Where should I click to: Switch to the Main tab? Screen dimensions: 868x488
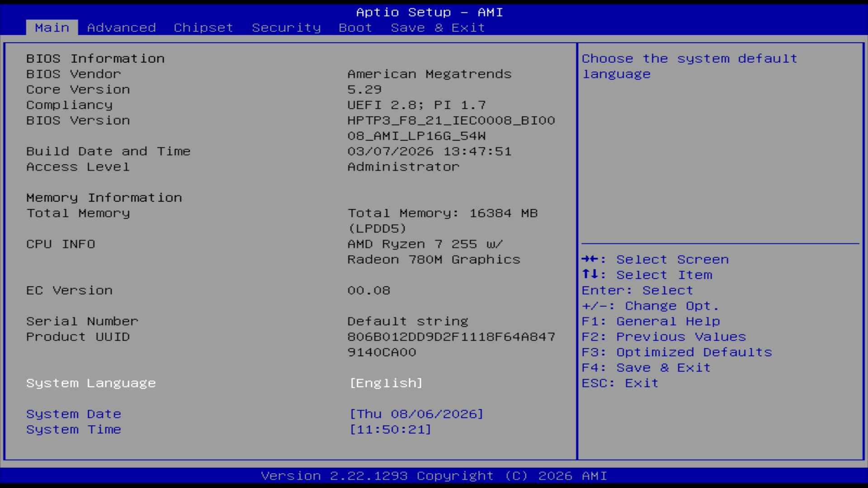(52, 28)
